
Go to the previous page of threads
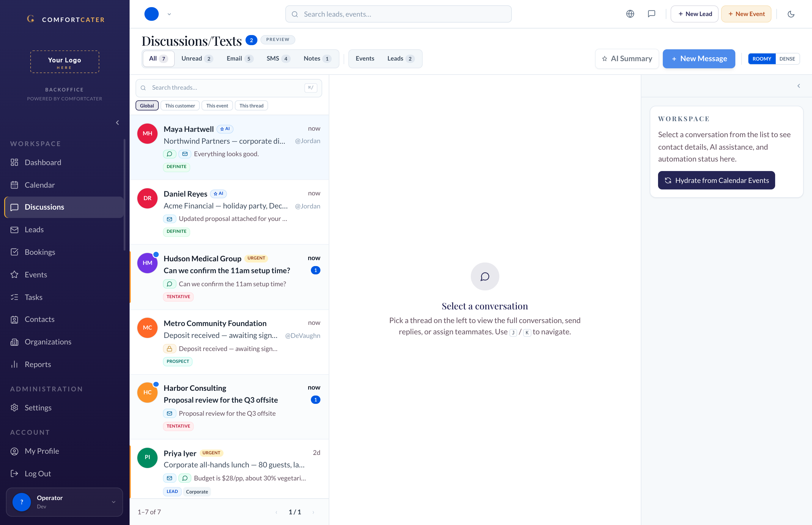[x=276, y=512]
